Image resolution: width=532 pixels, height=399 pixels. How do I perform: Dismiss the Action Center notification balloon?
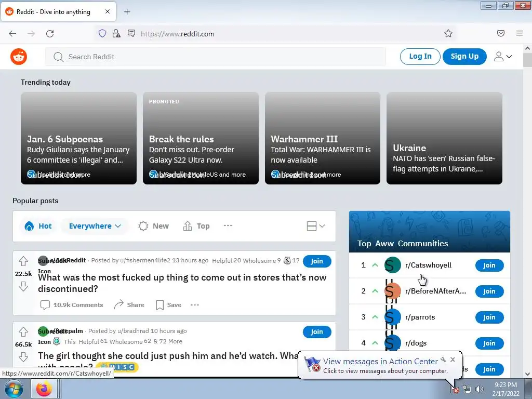click(453, 360)
